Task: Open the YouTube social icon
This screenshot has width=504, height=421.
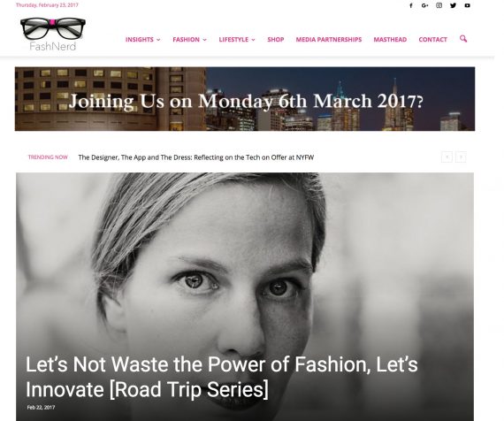Action: point(468,5)
